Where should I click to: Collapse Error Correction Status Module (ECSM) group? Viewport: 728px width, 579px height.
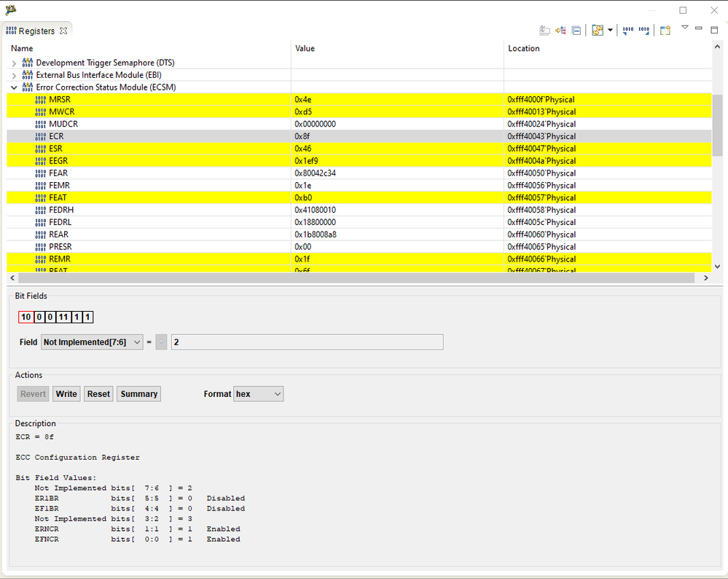14,87
